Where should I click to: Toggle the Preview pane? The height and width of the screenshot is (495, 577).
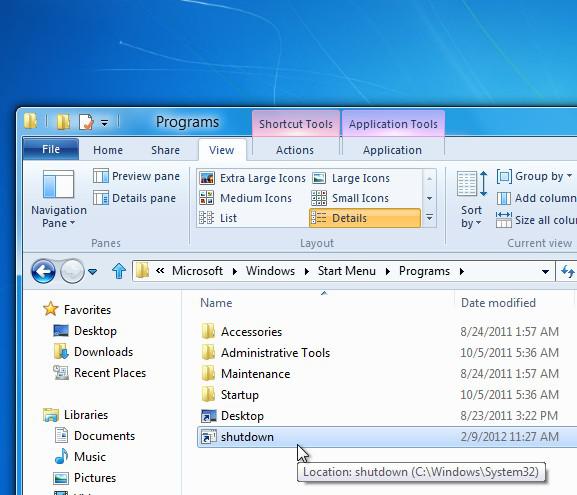click(x=137, y=176)
